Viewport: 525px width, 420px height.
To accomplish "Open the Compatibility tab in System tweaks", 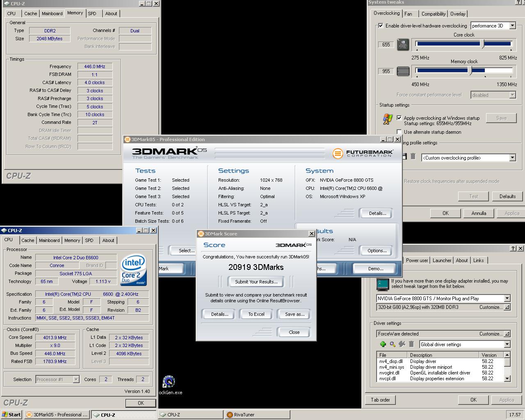I will 433,14.
